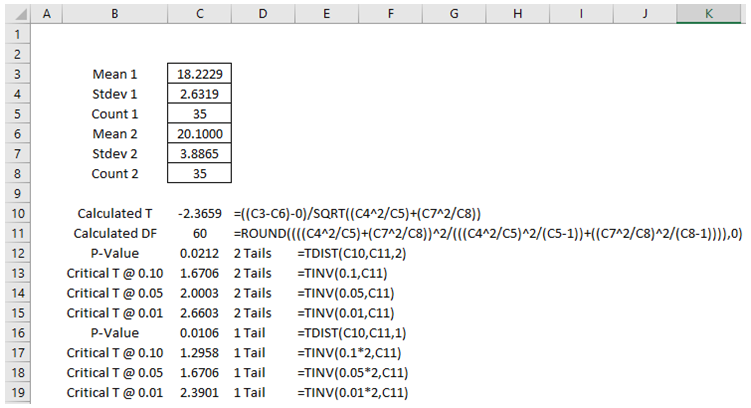
Task: Click the Count 2 label cell
Action: 115,173
